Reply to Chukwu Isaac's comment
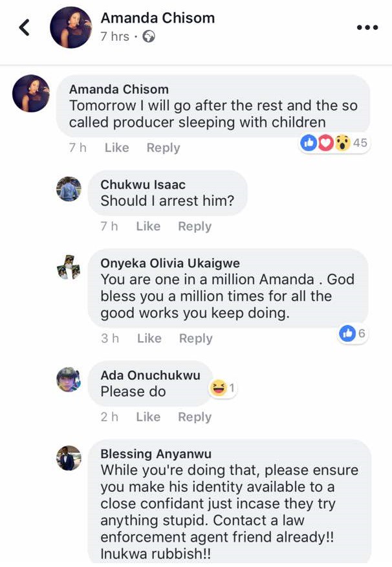392x567 pixels. point(195,226)
